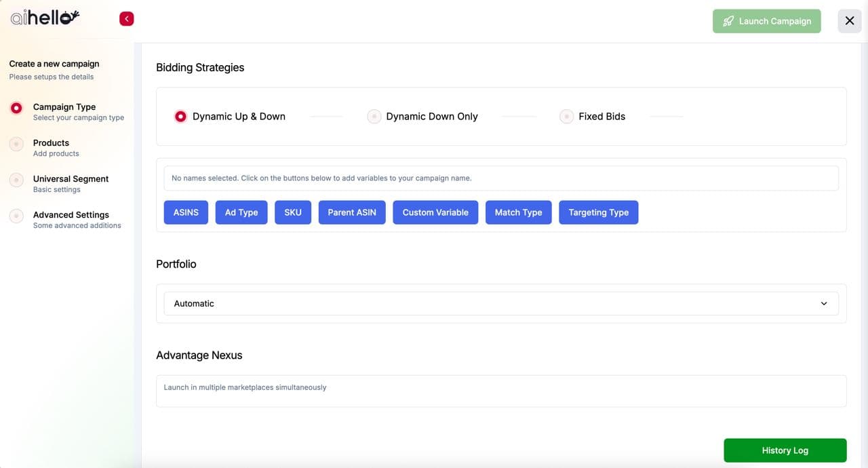Collapse sidebar with red chevron button

pyautogui.click(x=126, y=19)
